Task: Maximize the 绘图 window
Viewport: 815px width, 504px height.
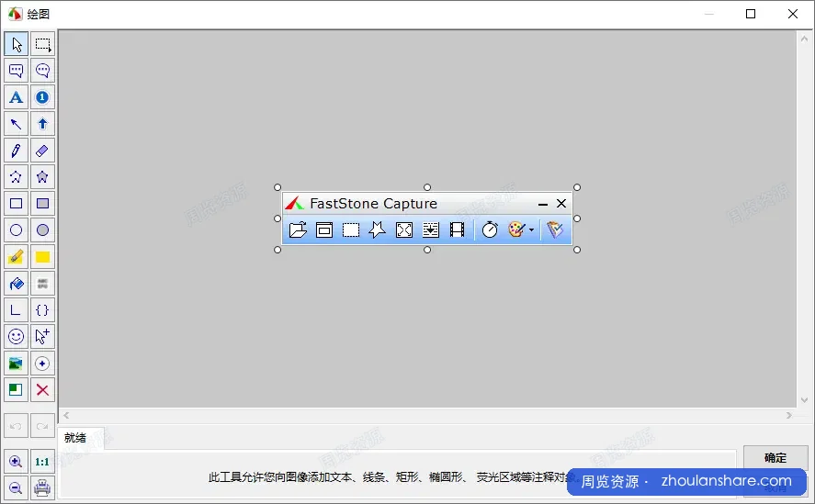Action: click(751, 14)
